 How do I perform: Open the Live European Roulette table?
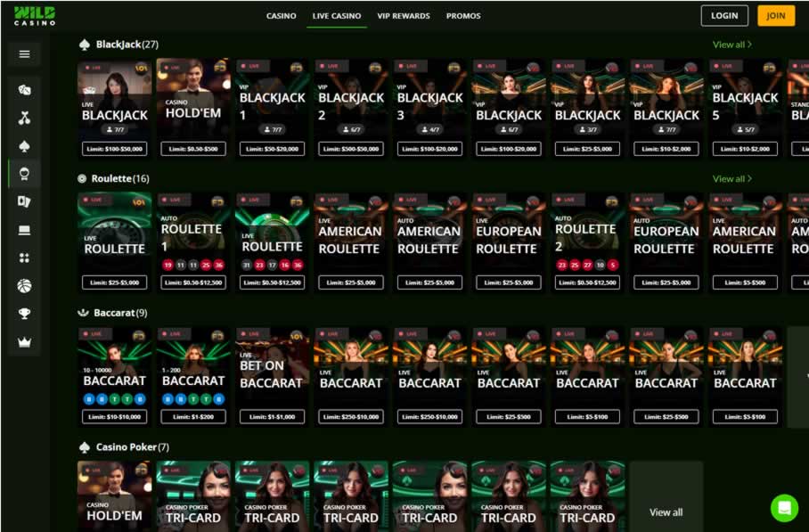pos(509,242)
